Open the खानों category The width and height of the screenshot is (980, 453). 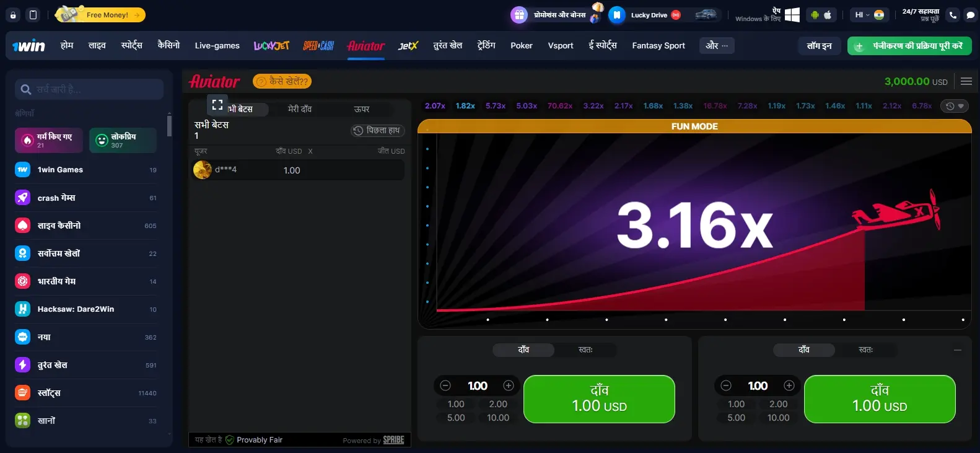(x=86, y=421)
